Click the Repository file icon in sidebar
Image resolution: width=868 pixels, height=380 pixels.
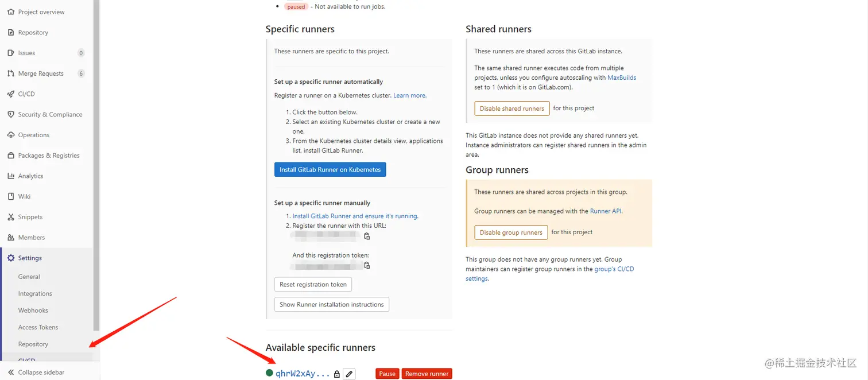coord(11,33)
